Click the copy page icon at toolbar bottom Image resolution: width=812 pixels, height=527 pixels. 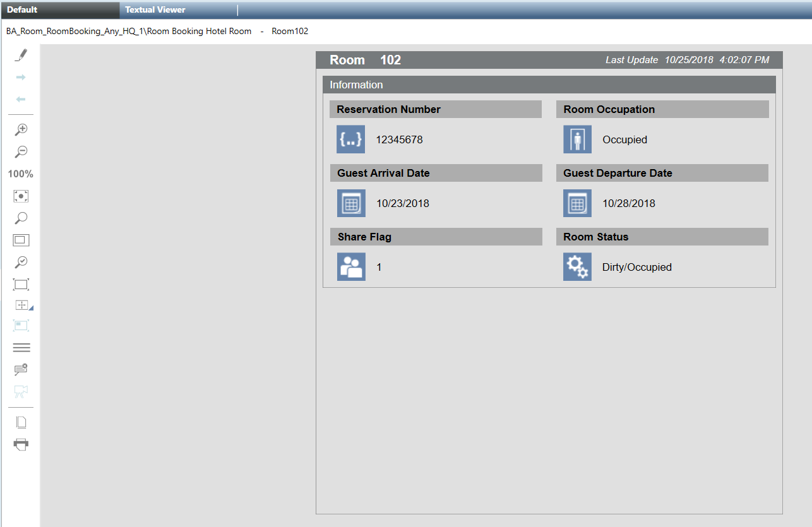click(21, 422)
